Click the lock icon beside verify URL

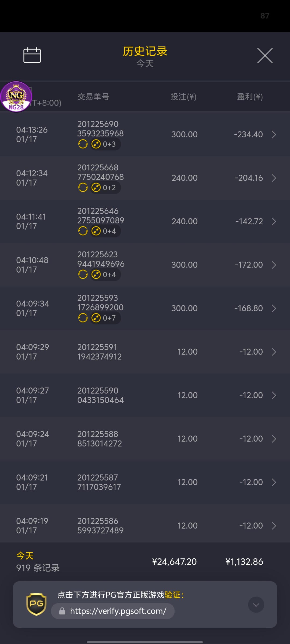pyautogui.click(x=62, y=611)
